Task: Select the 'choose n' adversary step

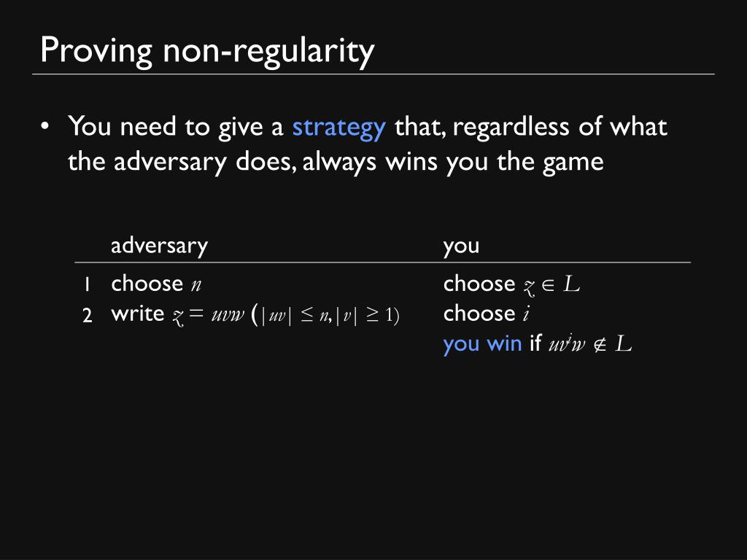Action: pos(156,284)
